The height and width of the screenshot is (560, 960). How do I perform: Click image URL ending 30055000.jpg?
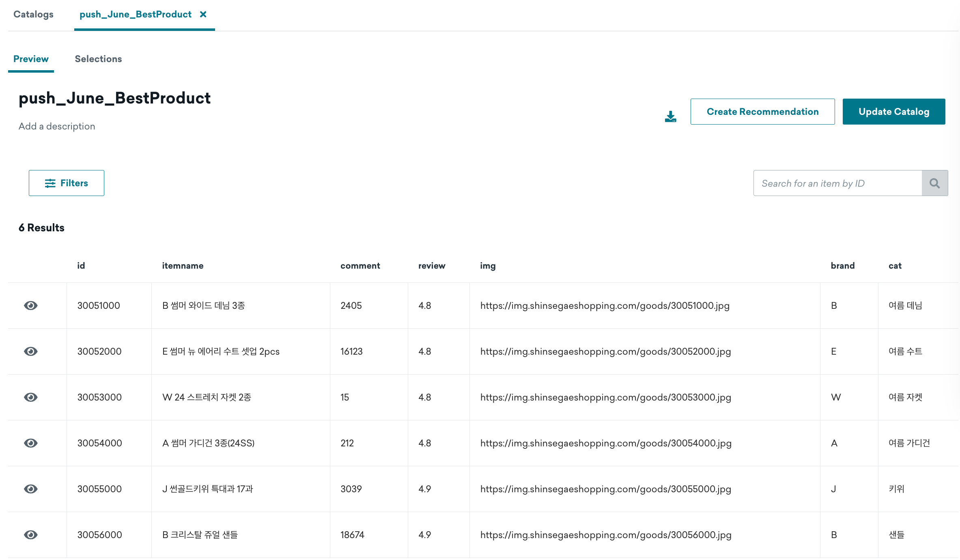[x=605, y=489]
